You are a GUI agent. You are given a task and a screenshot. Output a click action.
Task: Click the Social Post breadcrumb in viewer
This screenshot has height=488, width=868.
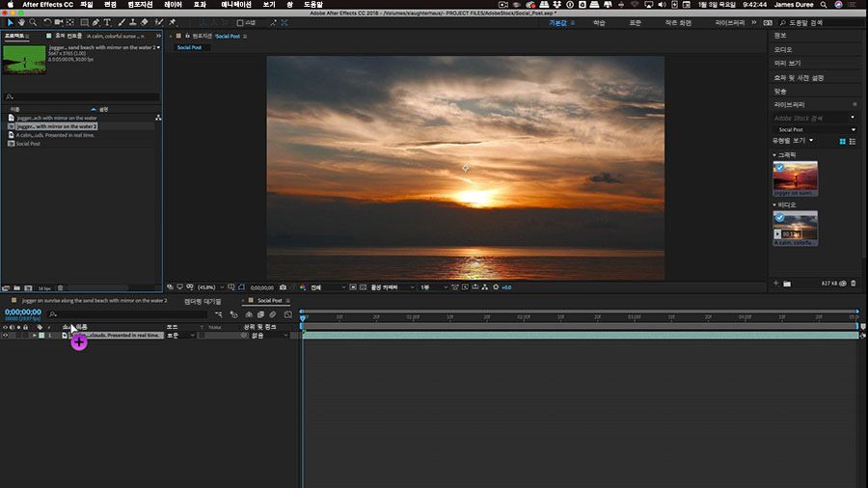(x=189, y=47)
